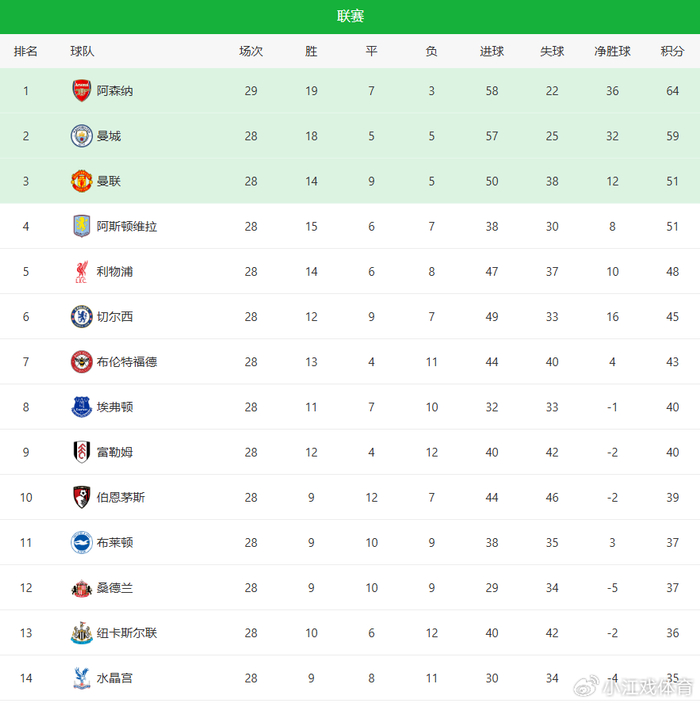
Task: Click the Manchester United crest icon
Action: tap(81, 181)
